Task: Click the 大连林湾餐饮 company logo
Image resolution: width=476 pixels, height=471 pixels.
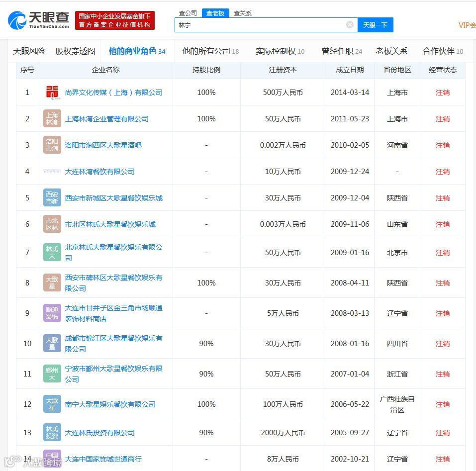Action: pyautogui.click(x=52, y=172)
